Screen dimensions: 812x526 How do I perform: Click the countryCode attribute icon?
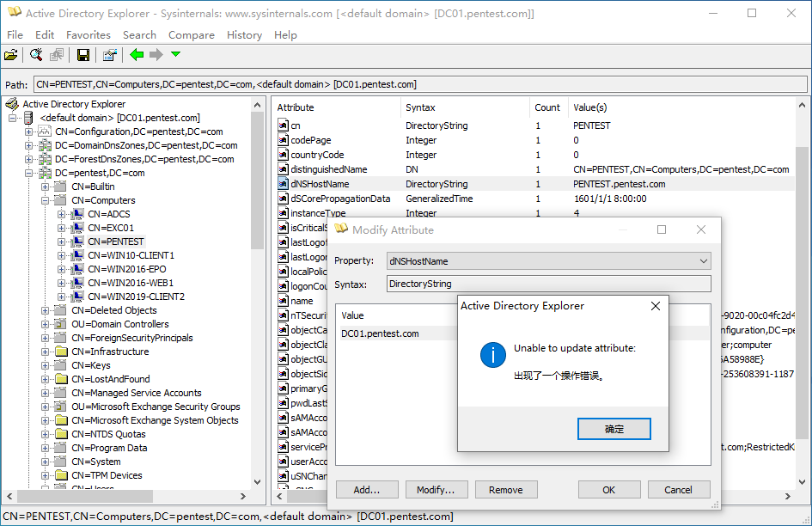pyautogui.click(x=283, y=155)
